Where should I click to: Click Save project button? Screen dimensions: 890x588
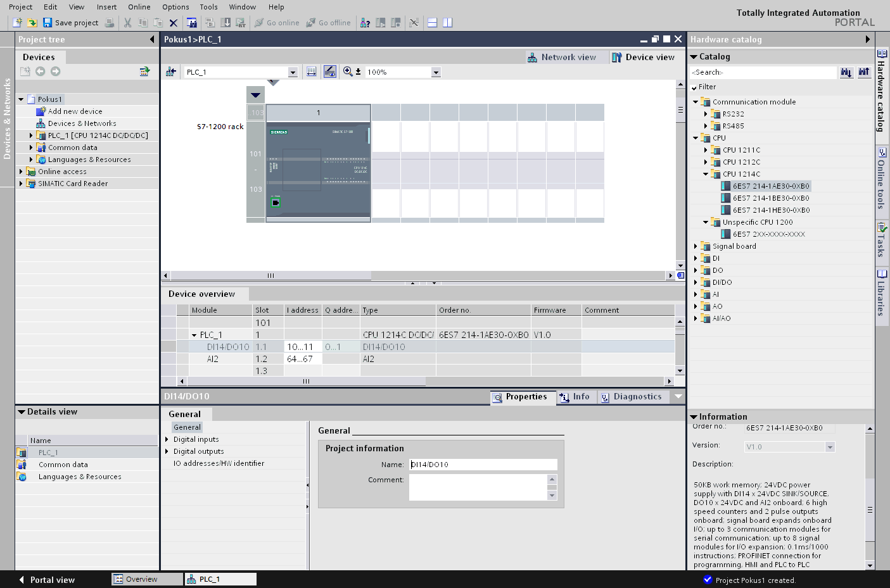[x=70, y=23]
